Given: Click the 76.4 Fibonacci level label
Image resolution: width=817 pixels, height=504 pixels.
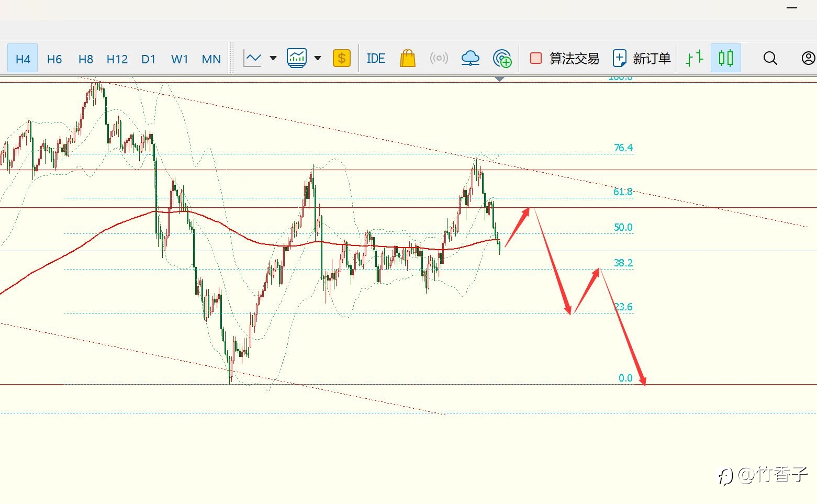Looking at the screenshot, I should [623, 148].
